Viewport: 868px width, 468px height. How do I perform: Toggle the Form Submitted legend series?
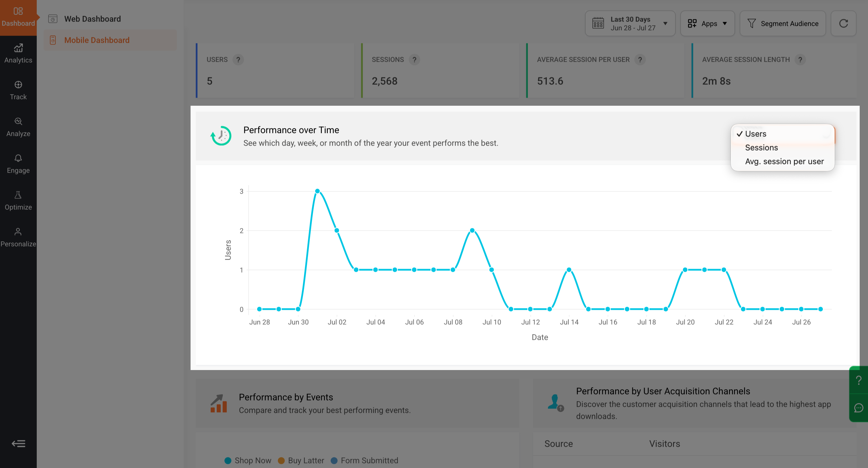pos(365,460)
